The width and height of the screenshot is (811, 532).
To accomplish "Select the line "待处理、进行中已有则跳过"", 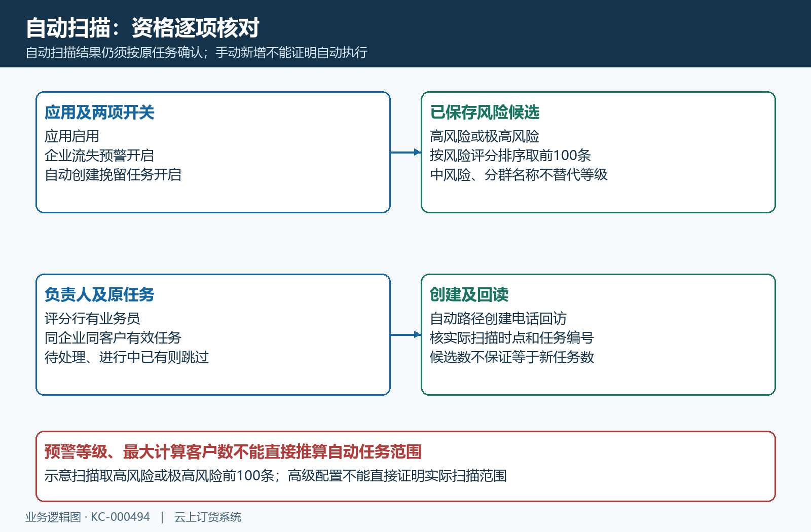I will click(127, 357).
